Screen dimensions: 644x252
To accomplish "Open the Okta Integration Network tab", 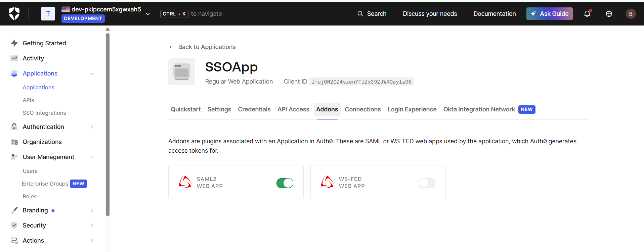I will coord(489,109).
